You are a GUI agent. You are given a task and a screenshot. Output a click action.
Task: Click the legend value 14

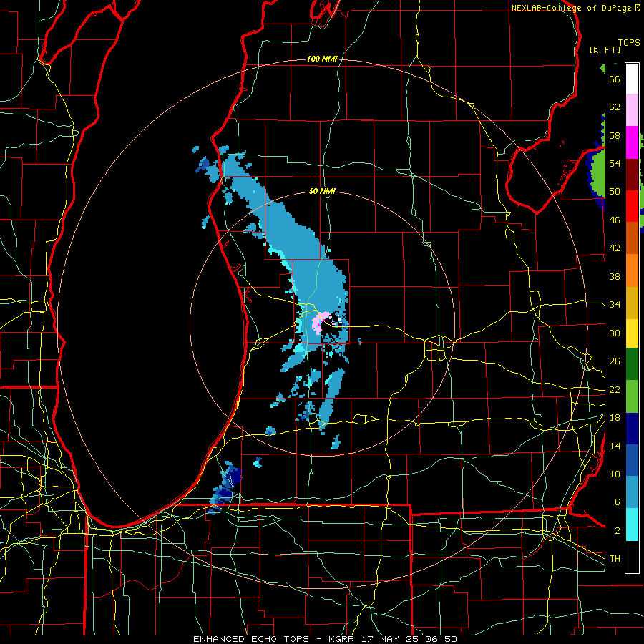(x=615, y=446)
